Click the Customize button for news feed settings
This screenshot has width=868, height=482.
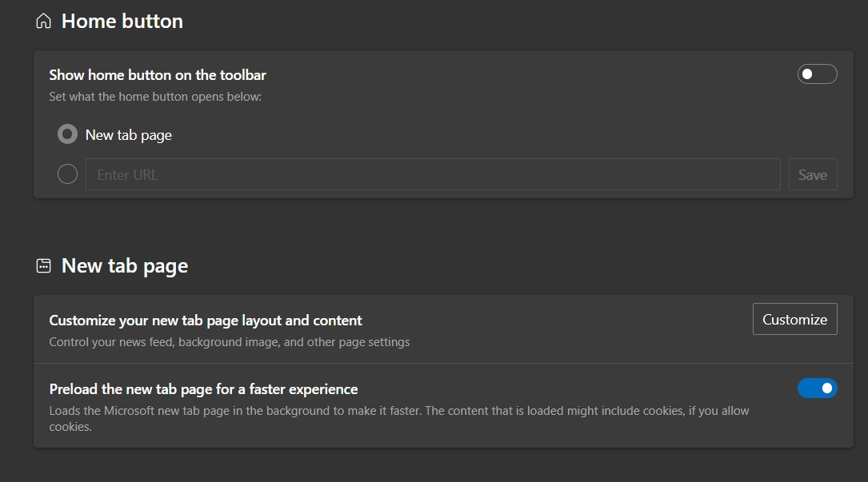794,319
